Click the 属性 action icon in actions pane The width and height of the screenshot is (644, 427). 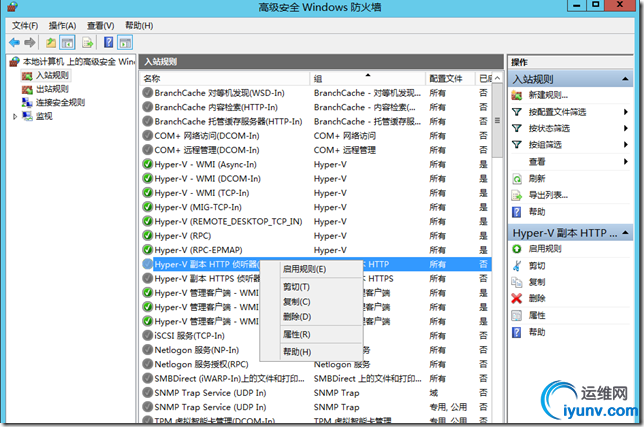tap(517, 315)
